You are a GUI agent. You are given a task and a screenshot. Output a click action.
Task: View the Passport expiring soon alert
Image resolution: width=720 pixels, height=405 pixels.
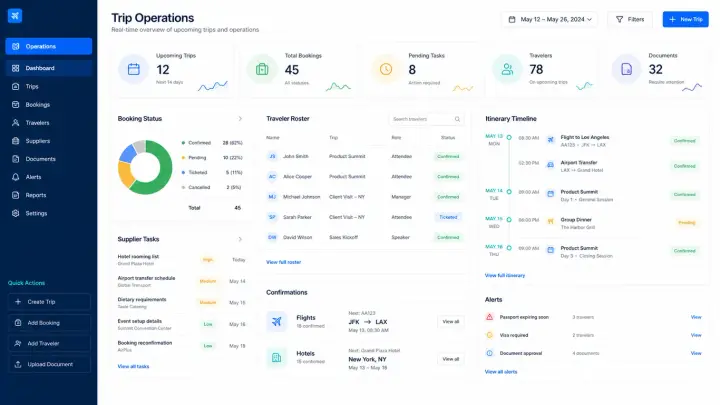696,317
